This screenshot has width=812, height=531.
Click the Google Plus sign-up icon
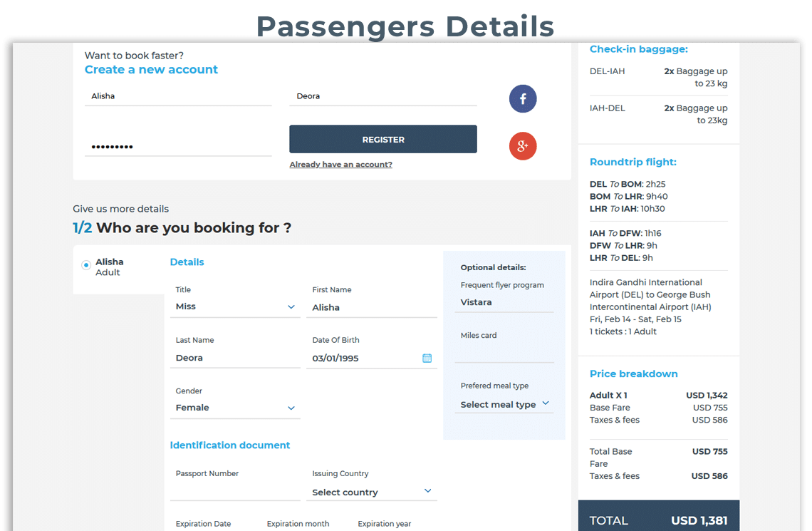tap(523, 146)
